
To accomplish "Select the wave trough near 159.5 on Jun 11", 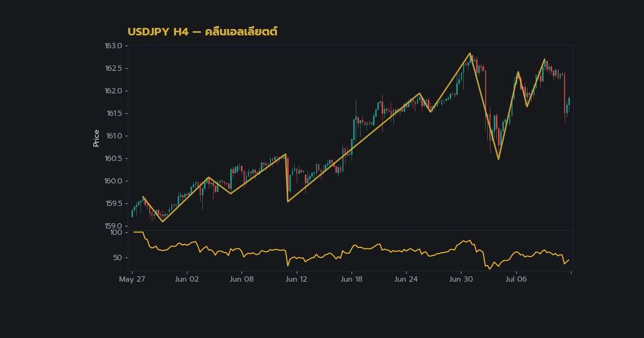I will coord(288,201).
